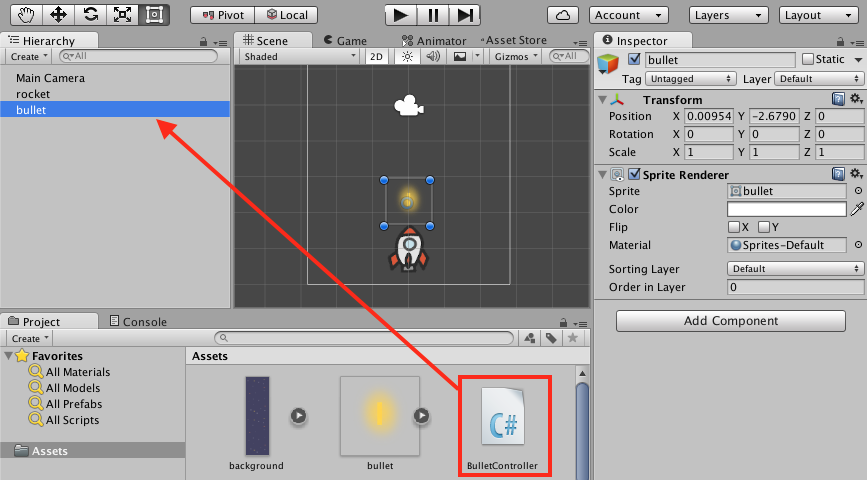Open the Sprite object picker circle

click(858, 191)
